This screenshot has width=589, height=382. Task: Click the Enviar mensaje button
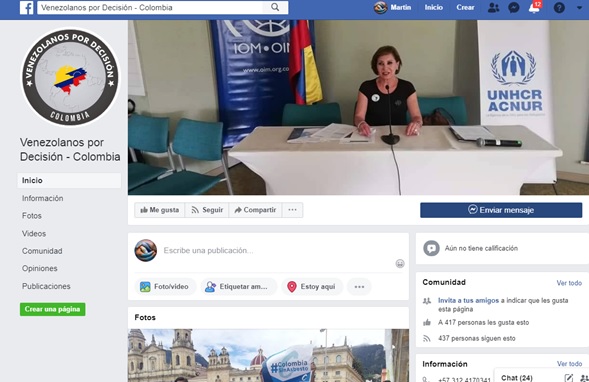click(501, 210)
